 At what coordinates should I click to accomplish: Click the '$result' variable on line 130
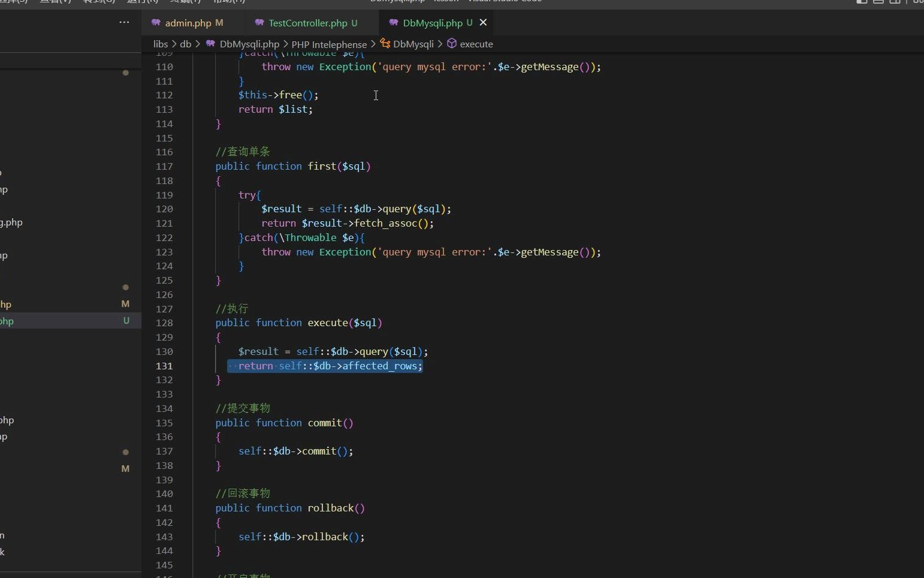258,351
